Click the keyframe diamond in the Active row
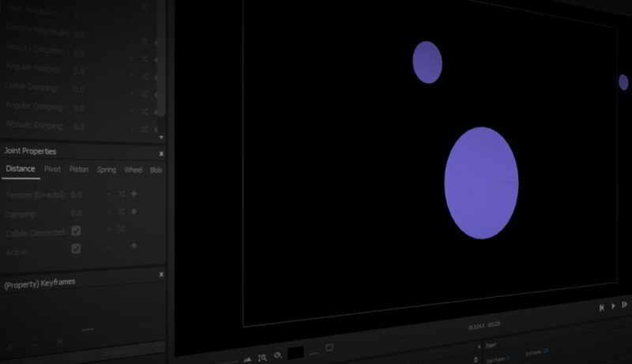 tap(134, 246)
